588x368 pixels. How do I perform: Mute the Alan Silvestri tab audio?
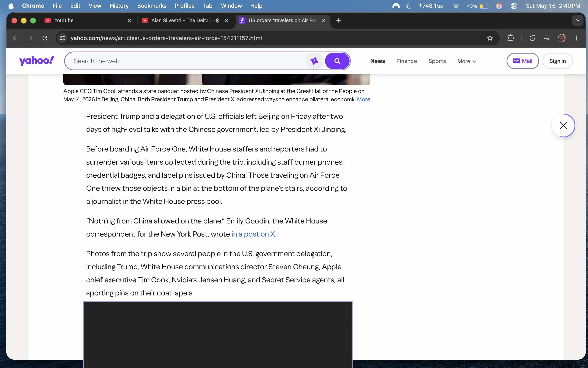point(217,20)
